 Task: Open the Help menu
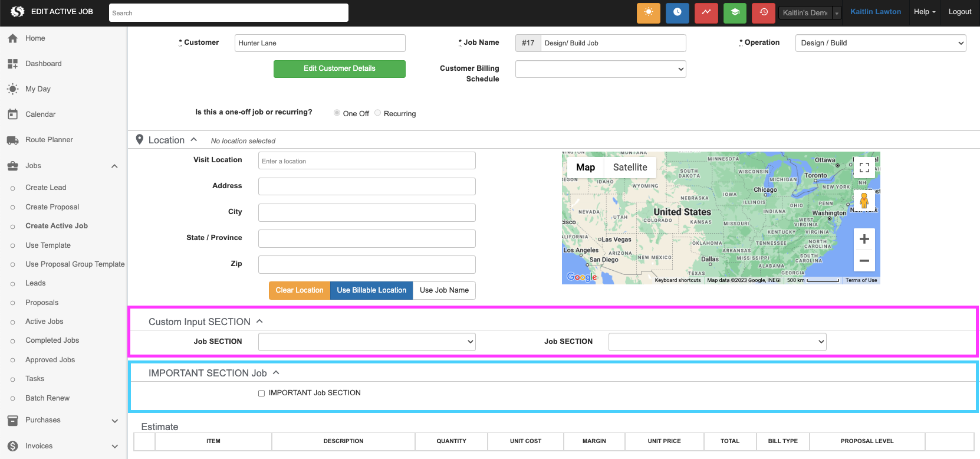tap(924, 12)
